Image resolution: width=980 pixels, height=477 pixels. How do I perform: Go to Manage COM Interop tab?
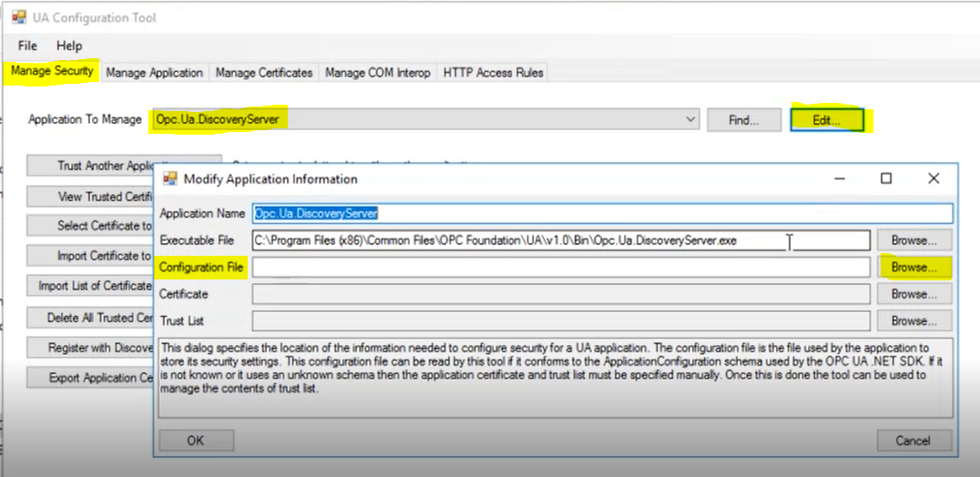(x=378, y=73)
